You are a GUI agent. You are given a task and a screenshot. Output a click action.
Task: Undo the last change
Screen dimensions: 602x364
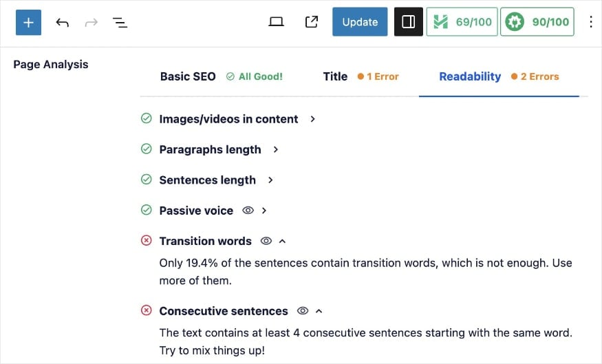click(x=62, y=23)
